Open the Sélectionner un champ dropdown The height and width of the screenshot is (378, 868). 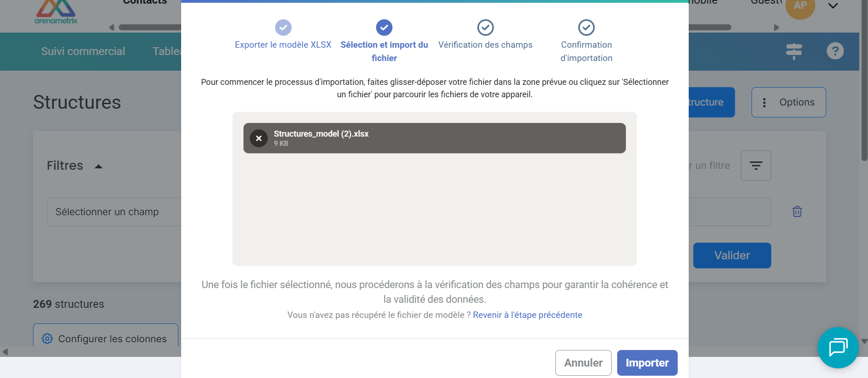[115, 212]
